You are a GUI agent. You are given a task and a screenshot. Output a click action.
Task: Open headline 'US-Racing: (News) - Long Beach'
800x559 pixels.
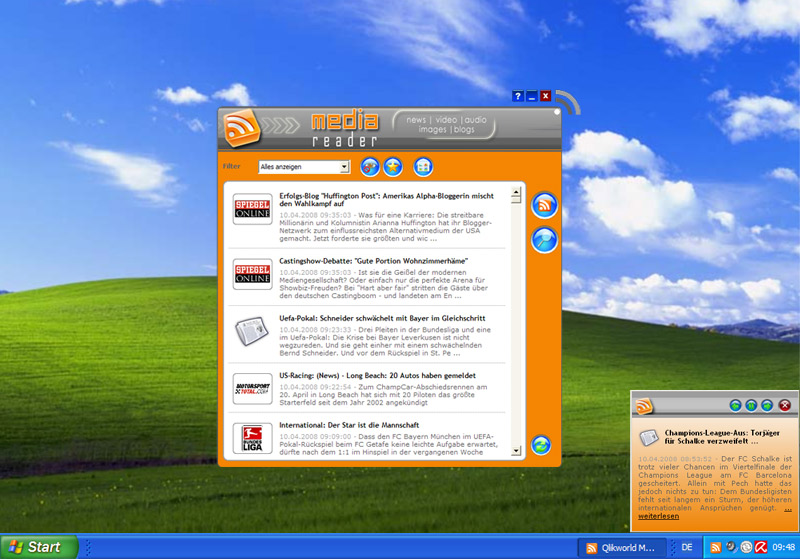coord(377,375)
